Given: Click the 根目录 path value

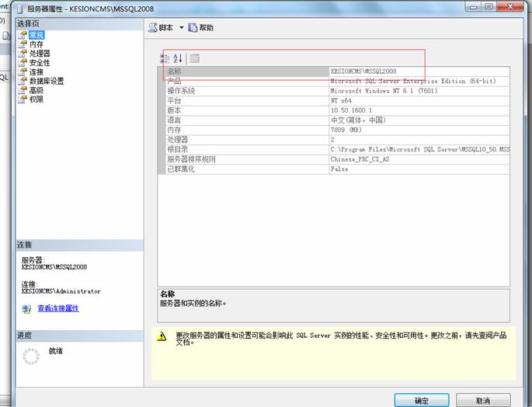Looking at the screenshot, I should (x=419, y=148).
